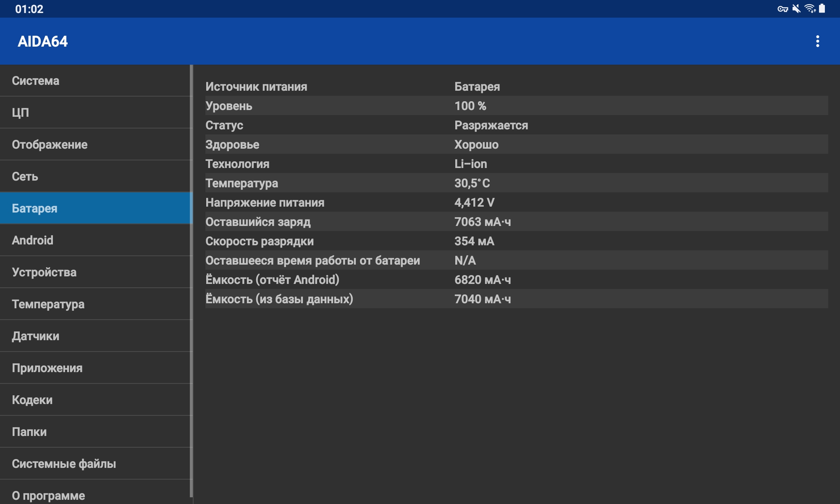Open the О программе section
This screenshot has height=504, width=840.
click(x=96, y=492)
